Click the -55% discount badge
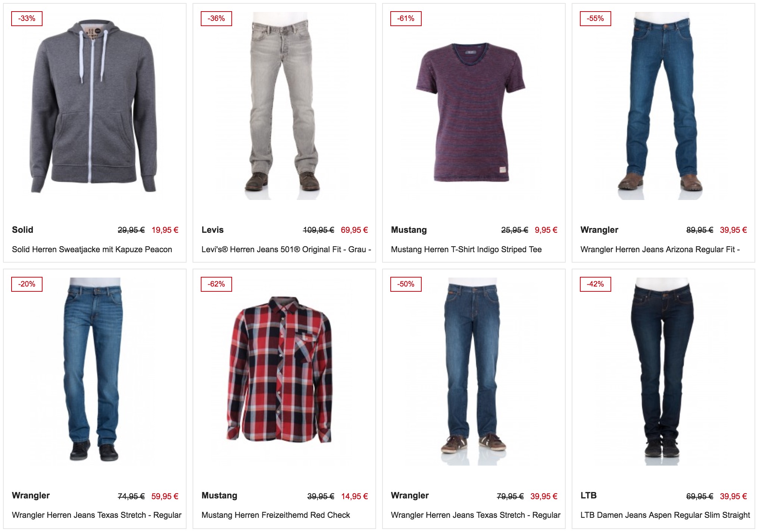The height and width of the screenshot is (532, 759). (596, 19)
